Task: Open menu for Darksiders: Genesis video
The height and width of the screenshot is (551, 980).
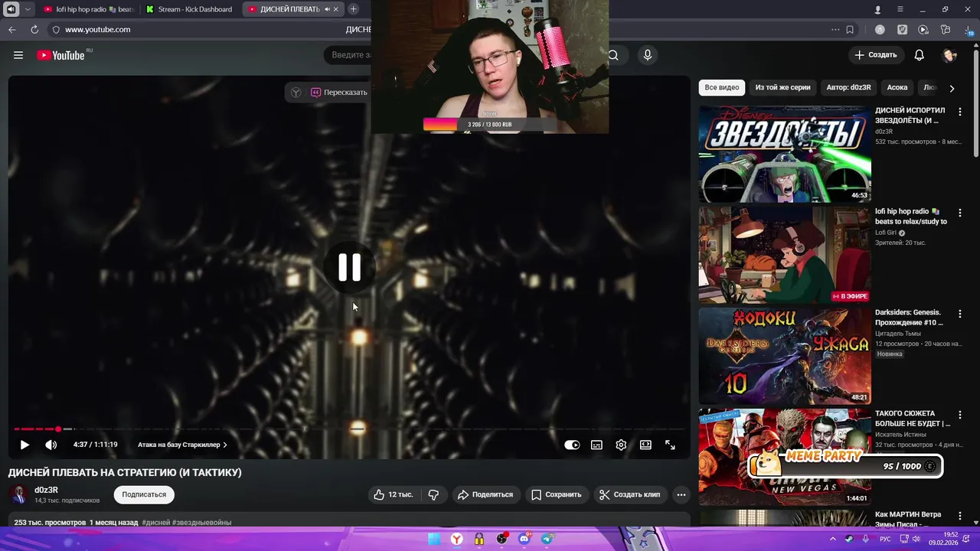Action: click(x=959, y=314)
